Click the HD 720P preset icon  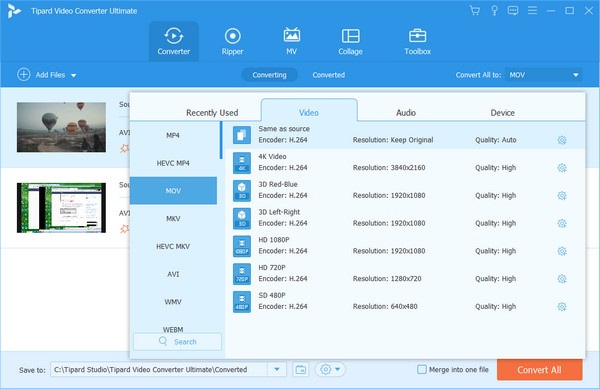pyautogui.click(x=242, y=273)
